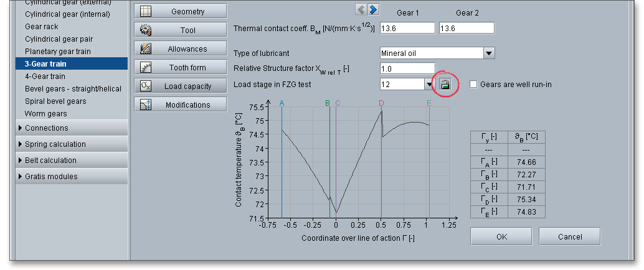Image resolution: width=644 pixels, height=270 pixels.
Task: Open the Tooth form section
Action: click(180, 67)
